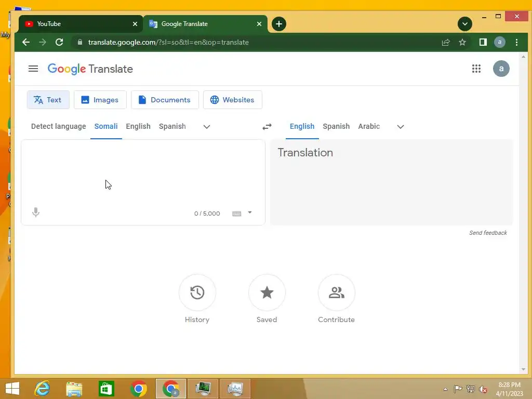Open translation History
Viewport: 532px width, 399px height.
[x=197, y=292]
